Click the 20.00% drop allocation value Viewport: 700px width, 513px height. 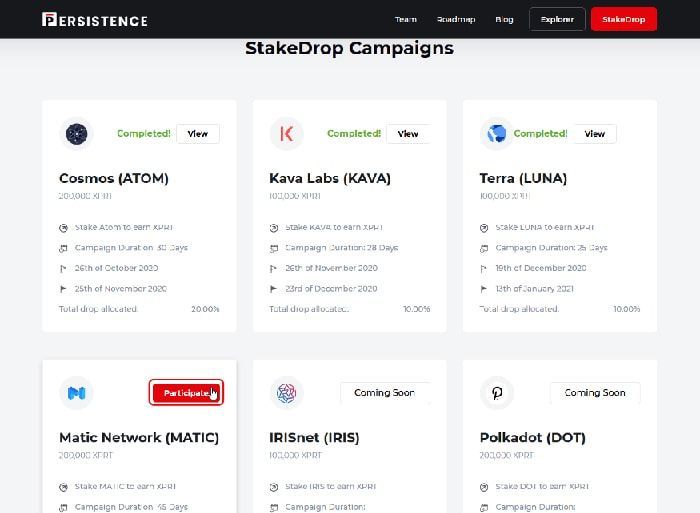coord(205,309)
